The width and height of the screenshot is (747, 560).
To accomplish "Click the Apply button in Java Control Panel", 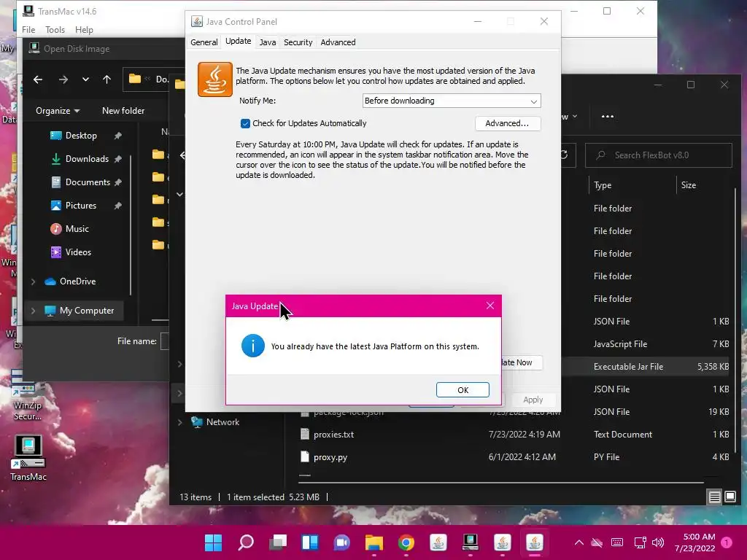I will tap(533, 400).
